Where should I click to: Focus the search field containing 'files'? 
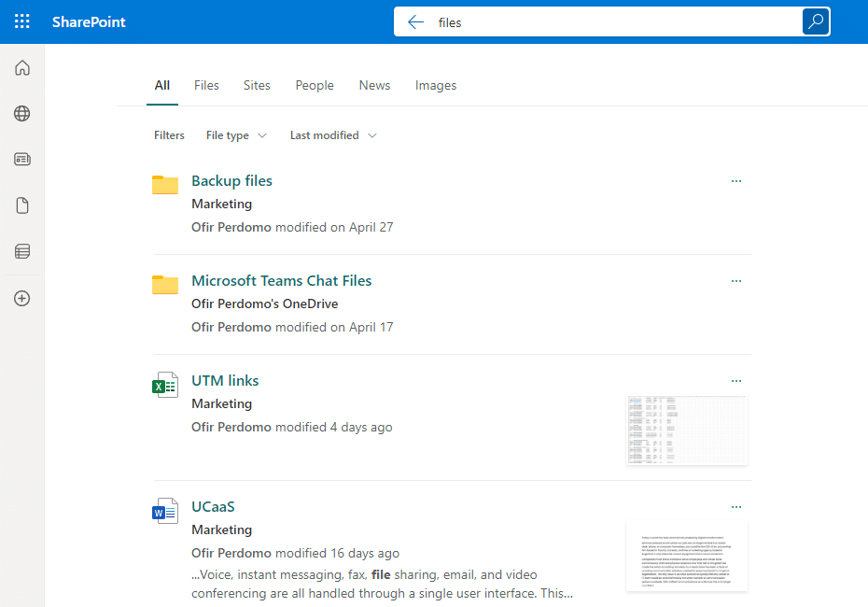[611, 22]
